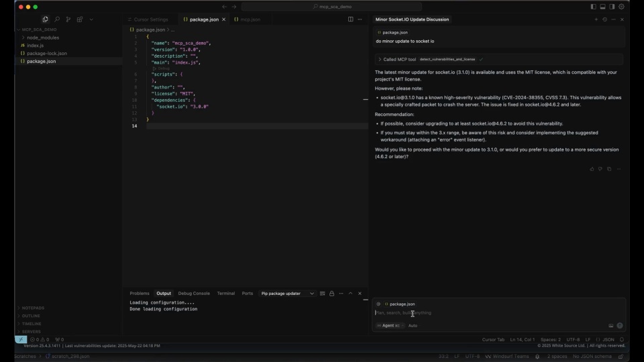Go back with the navigation arrow
Viewport: 644px width, 362px height.
pyautogui.click(x=224, y=7)
